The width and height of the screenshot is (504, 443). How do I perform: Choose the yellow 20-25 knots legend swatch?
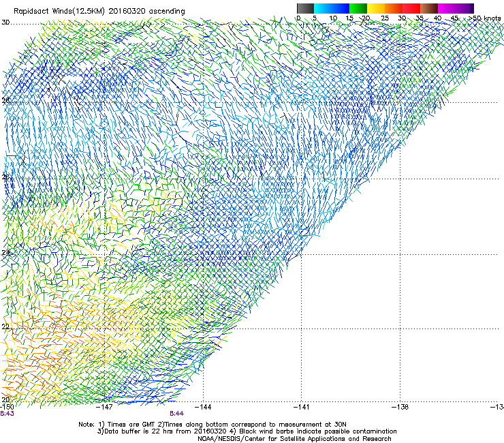(x=376, y=8)
